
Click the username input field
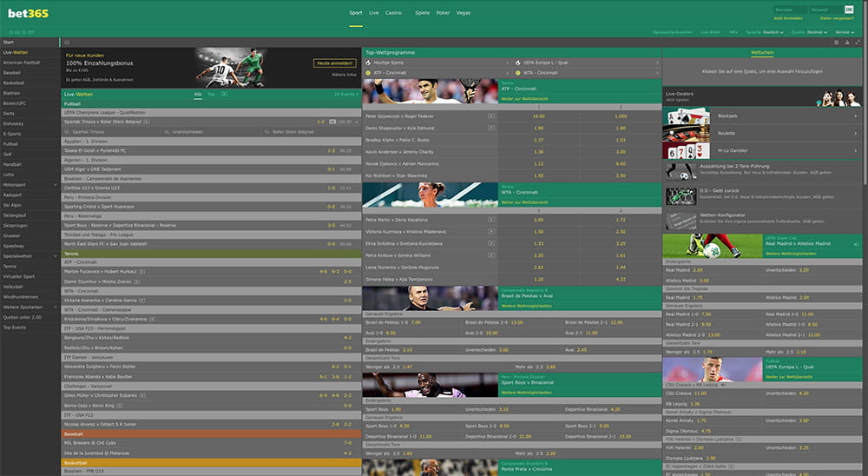[x=791, y=10]
